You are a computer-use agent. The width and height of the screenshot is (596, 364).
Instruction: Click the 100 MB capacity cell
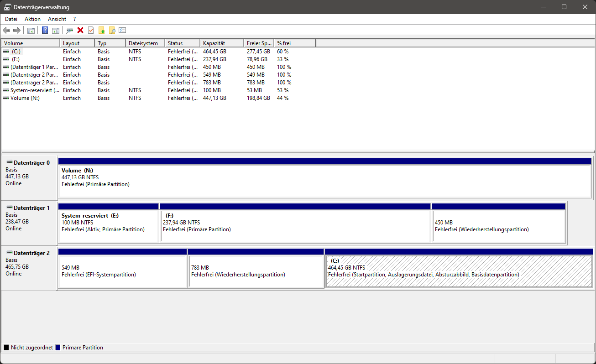[212, 90]
